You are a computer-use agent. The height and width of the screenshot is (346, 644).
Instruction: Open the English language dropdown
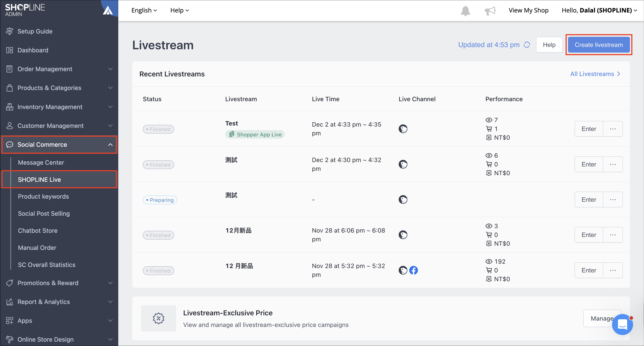pos(144,10)
